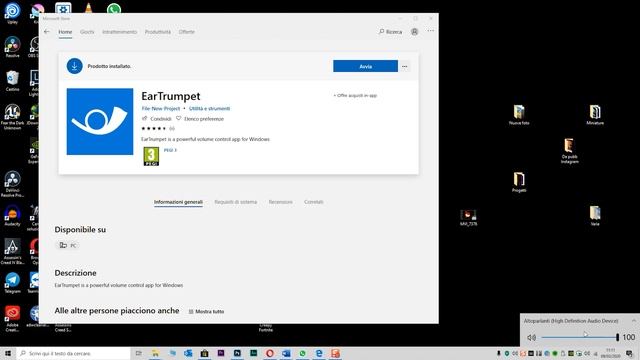Open the Cestino recycle bin
Viewport: 640px width, 360px height.
(12, 80)
